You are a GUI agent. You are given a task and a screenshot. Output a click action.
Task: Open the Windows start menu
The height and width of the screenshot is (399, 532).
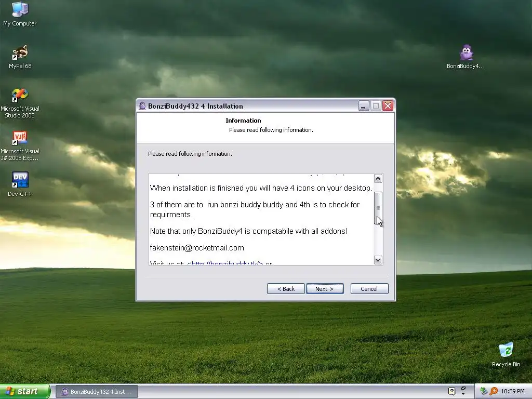(24, 392)
